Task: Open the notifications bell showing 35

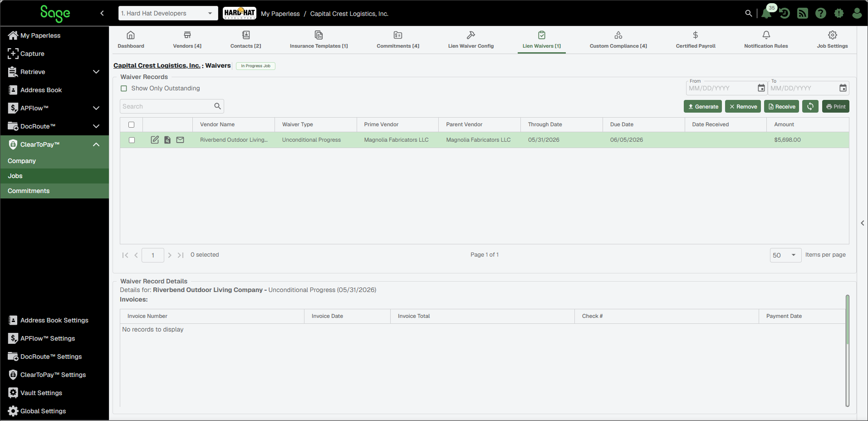Action: [767, 13]
